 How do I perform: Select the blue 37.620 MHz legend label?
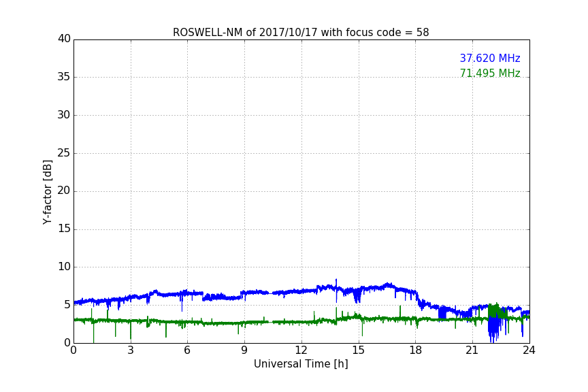[x=490, y=59]
